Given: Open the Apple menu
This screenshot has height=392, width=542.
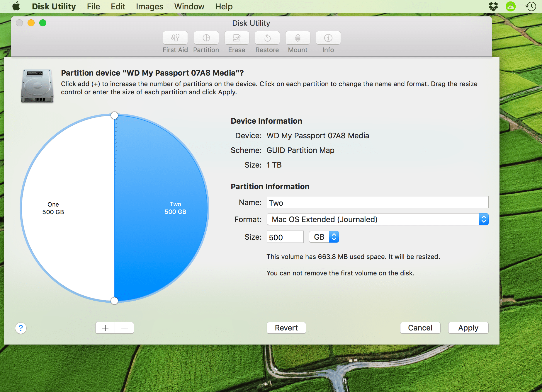Looking at the screenshot, I should point(16,6).
